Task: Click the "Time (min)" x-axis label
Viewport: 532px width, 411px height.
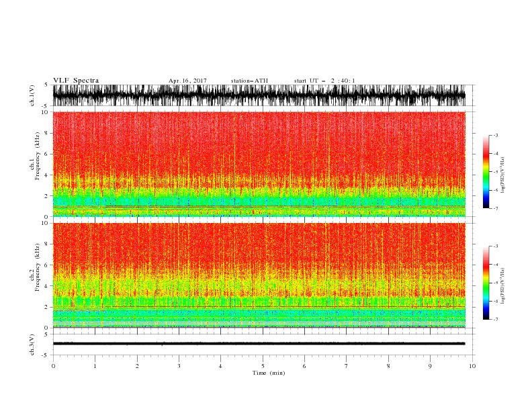Action: pos(269,373)
